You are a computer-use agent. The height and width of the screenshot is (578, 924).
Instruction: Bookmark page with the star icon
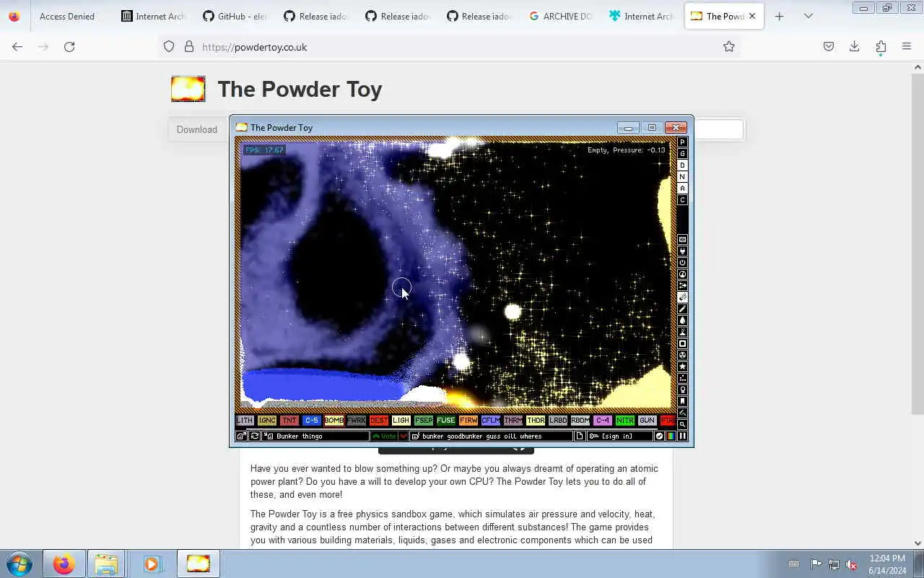pyautogui.click(x=729, y=46)
